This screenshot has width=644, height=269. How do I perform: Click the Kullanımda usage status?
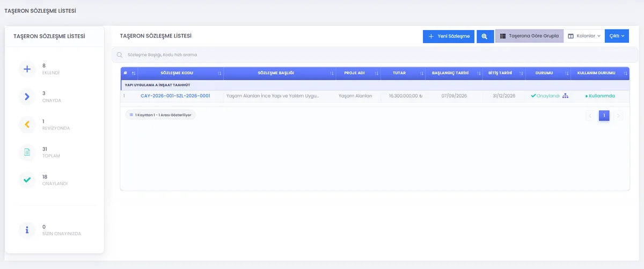click(x=600, y=96)
